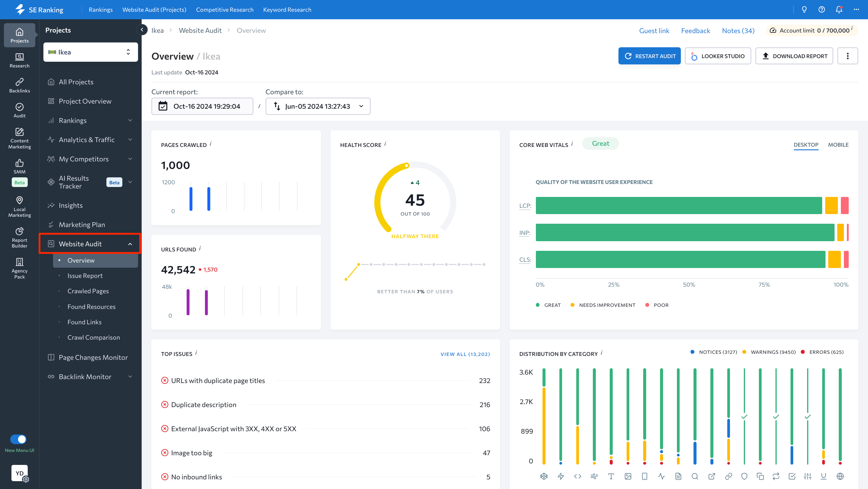The width and height of the screenshot is (868, 489).
Task: Click the lightning bolt category icon in distribution chart
Action: coord(561,476)
